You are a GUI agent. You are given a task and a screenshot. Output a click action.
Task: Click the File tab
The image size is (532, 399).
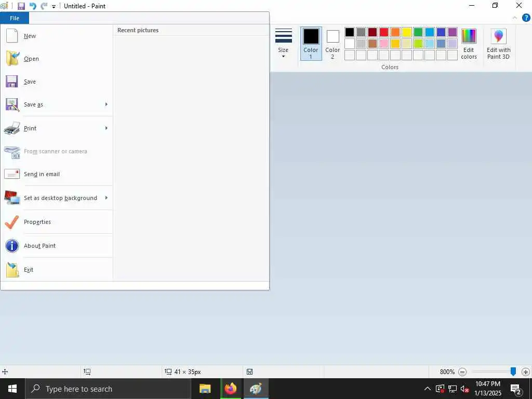tap(15, 18)
